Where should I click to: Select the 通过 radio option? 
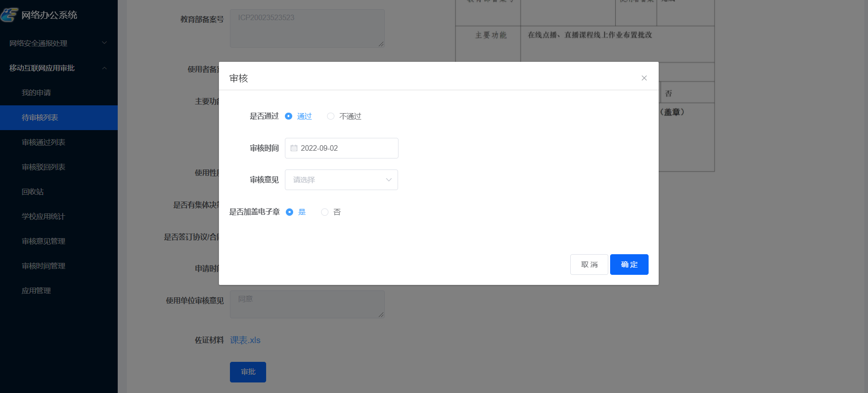(289, 116)
